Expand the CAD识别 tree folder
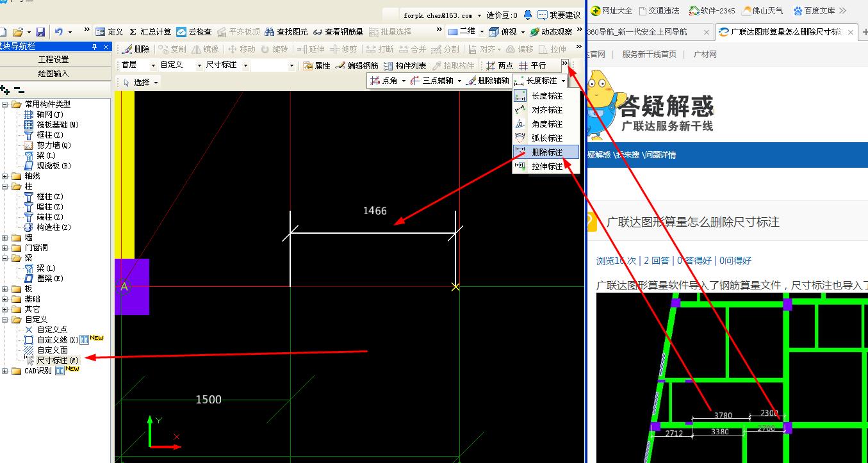 tap(5, 371)
